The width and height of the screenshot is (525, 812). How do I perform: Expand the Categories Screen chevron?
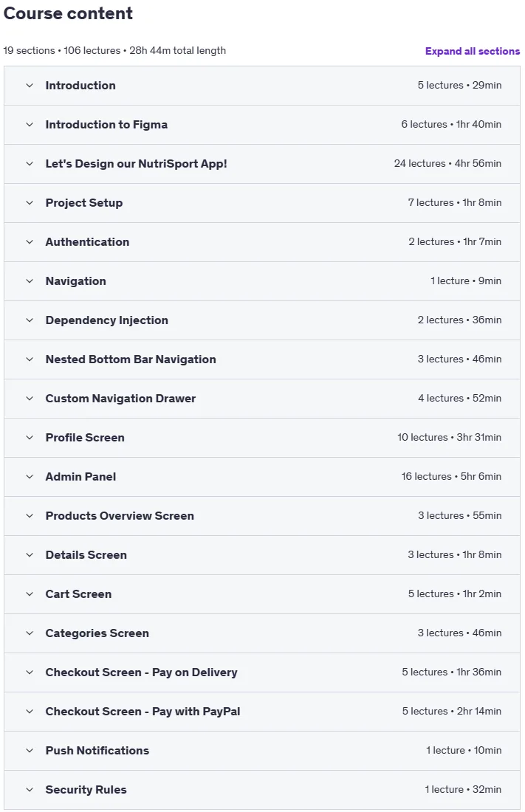coord(30,633)
